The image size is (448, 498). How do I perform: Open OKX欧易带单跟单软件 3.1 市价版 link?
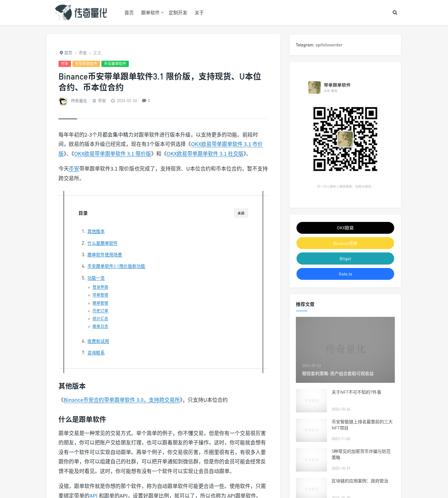click(227, 144)
